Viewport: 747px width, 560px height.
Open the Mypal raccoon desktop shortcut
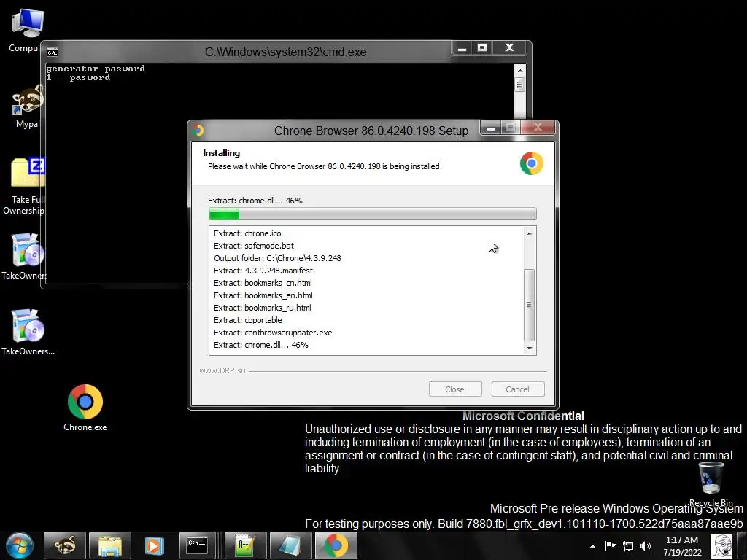point(27,106)
